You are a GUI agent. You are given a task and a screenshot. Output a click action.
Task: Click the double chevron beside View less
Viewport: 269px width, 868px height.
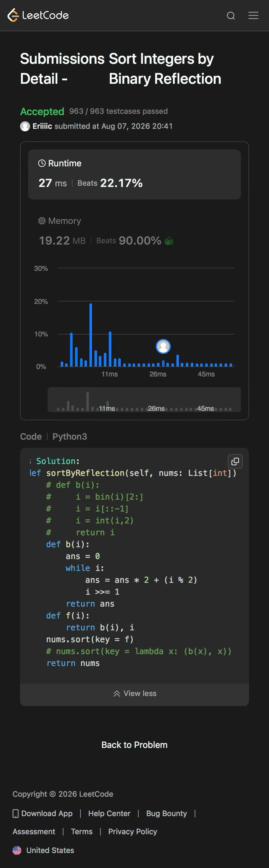click(117, 694)
